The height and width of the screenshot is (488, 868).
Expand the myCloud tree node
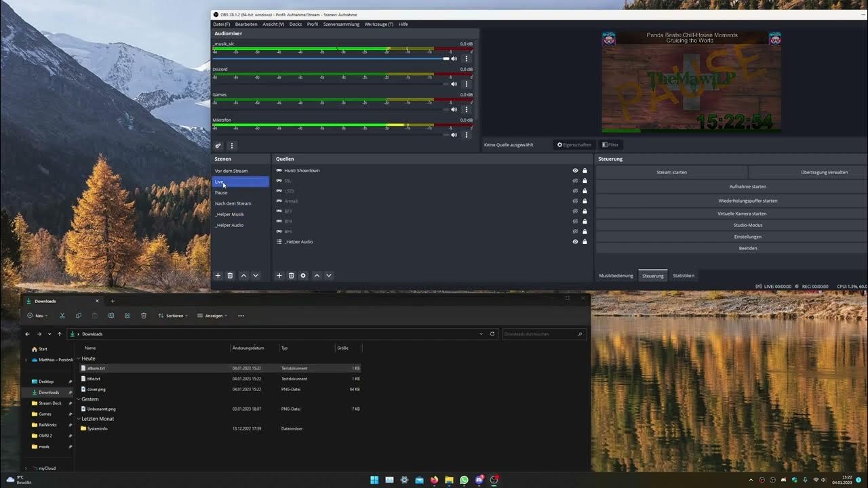26,468
